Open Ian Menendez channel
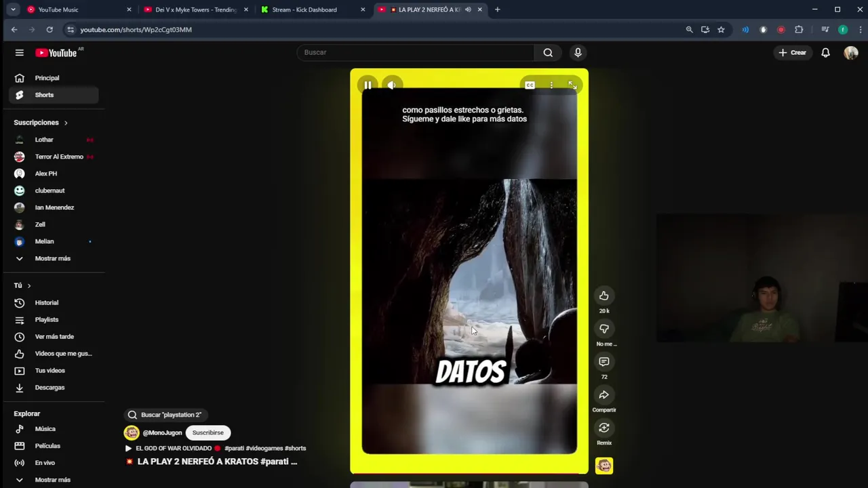Screen dimensions: 868x488 pos(54,207)
